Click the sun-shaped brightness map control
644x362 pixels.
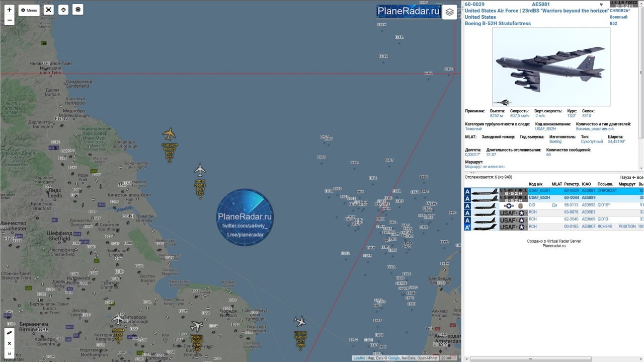click(x=77, y=10)
